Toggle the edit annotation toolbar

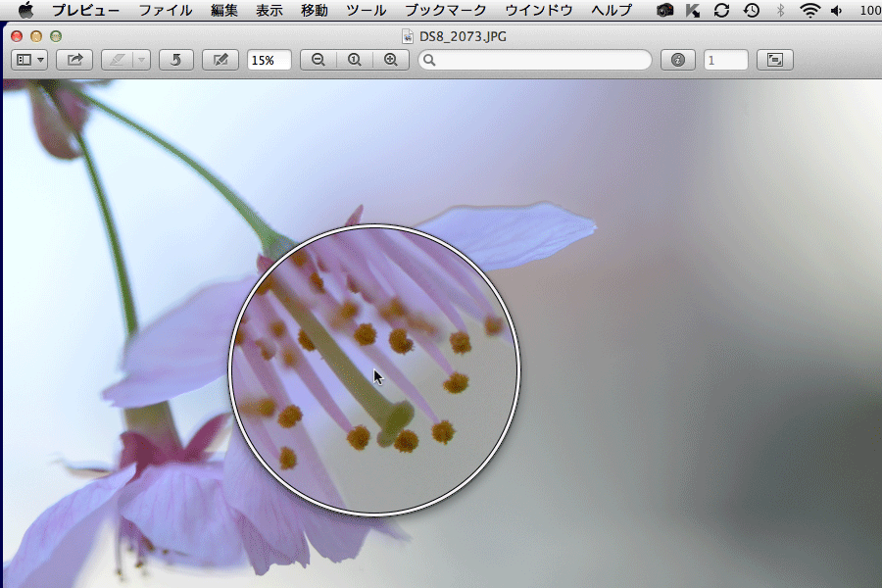pyautogui.click(x=220, y=60)
